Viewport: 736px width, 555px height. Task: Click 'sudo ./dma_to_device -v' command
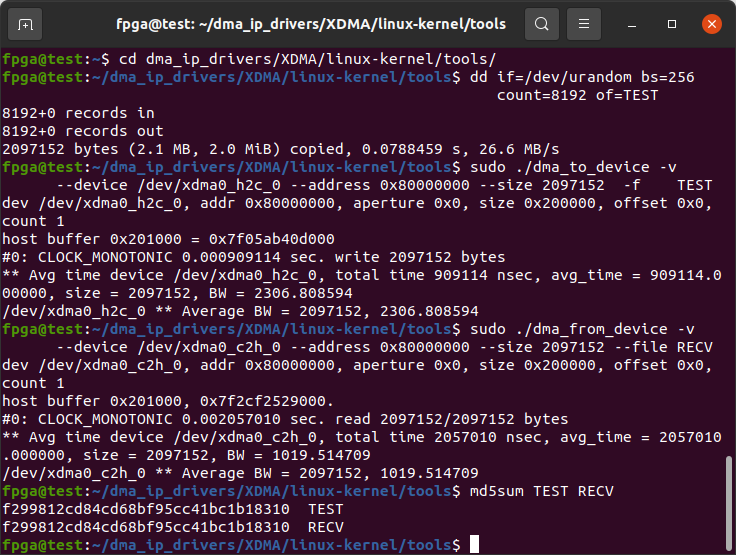click(x=573, y=167)
